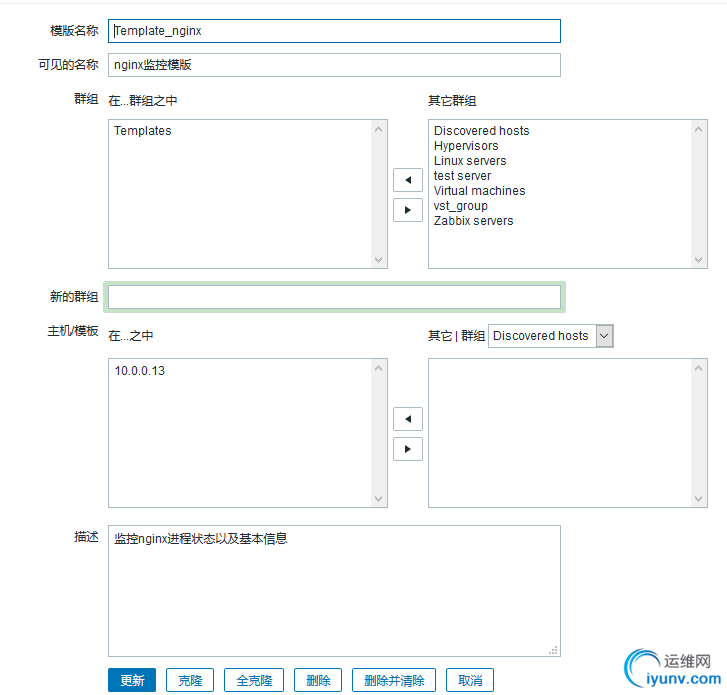Open the 其它 | 群组 dropdown showing Discovered hosts
The width and height of the screenshot is (727, 695).
coord(551,336)
